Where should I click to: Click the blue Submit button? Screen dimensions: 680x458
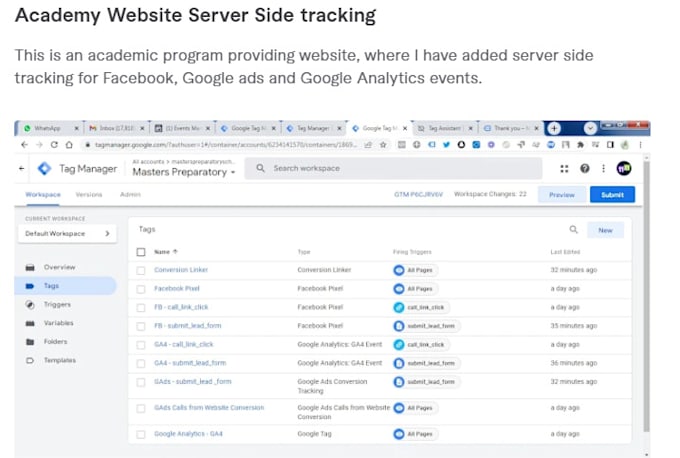click(x=611, y=195)
